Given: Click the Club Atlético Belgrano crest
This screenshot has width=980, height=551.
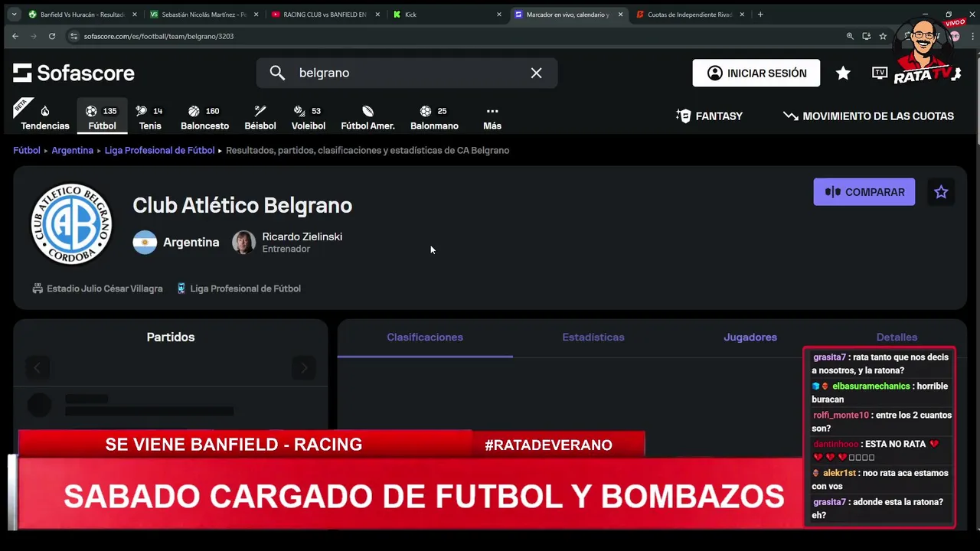Looking at the screenshot, I should 71,224.
